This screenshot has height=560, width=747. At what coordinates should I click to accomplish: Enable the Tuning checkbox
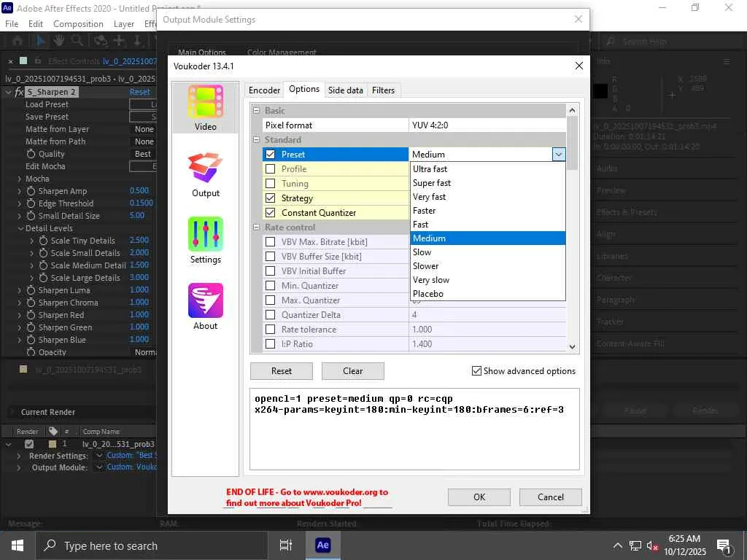coord(270,183)
